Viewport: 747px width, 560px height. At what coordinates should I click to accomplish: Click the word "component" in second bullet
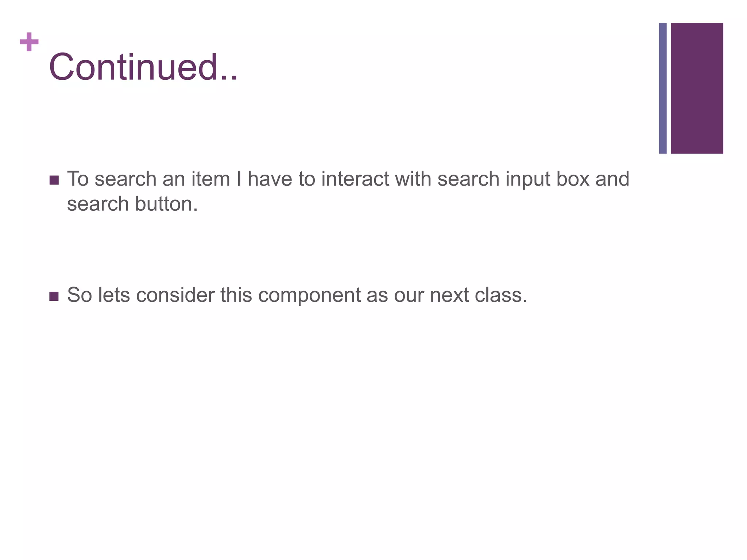(309, 295)
